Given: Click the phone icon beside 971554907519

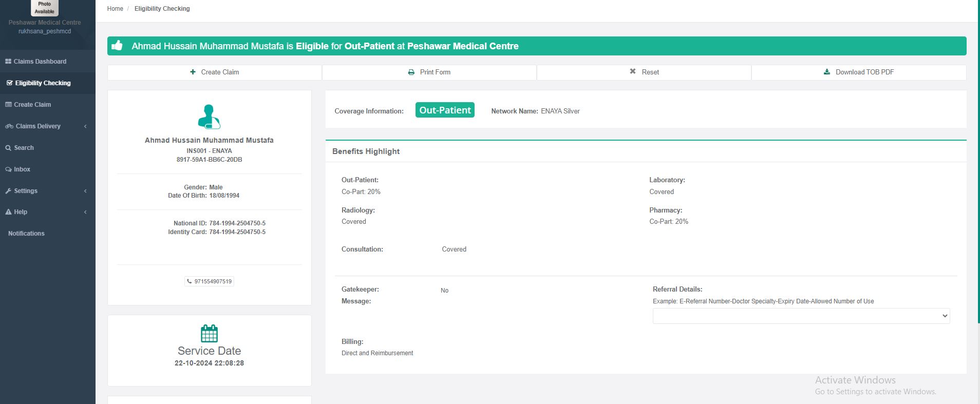Looking at the screenshot, I should pos(190,281).
